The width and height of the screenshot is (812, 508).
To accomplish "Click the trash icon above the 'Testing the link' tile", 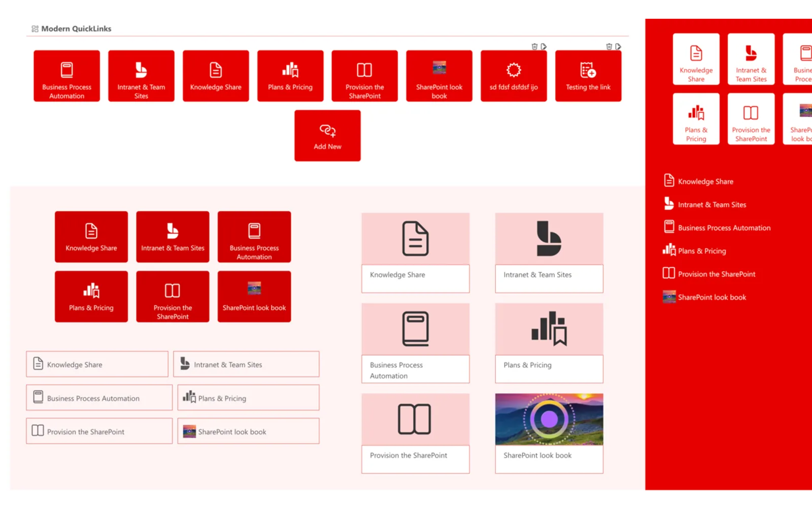I will click(609, 46).
